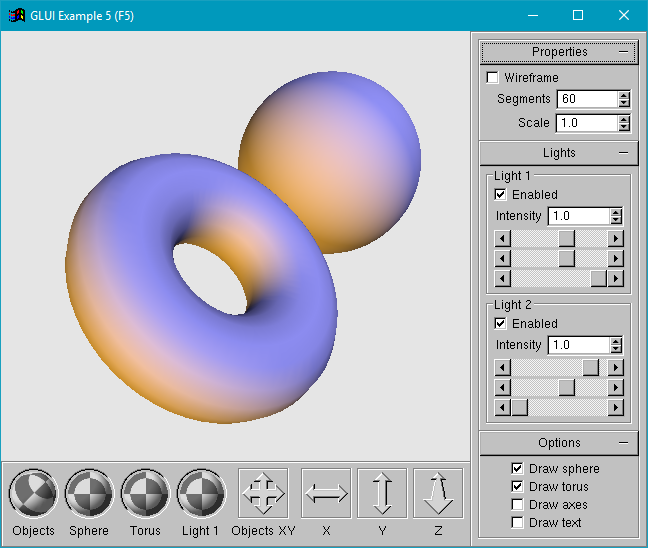Screen dimensions: 648x548
Task: Decrease Segments with spinner down arrow
Action: click(x=624, y=103)
